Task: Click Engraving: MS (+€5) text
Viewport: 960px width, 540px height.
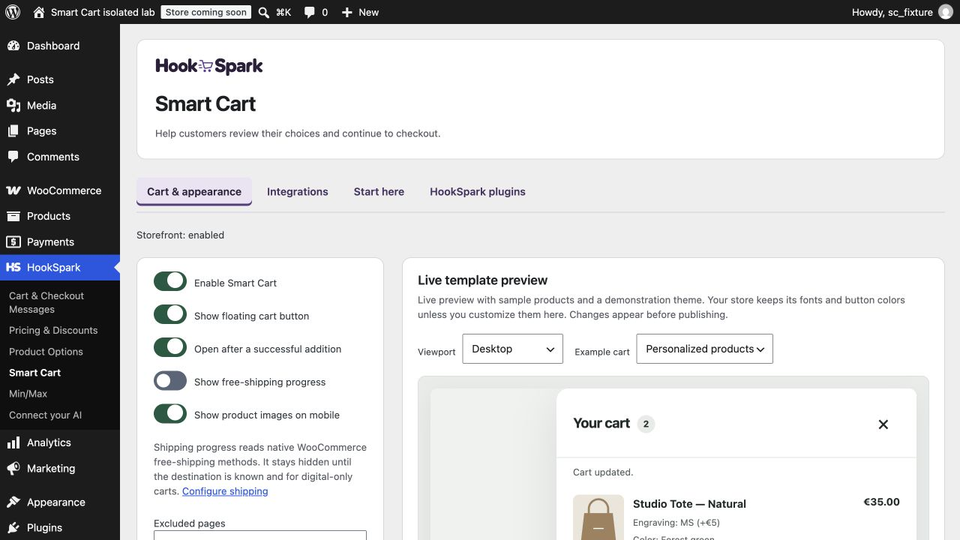Action: point(677,523)
